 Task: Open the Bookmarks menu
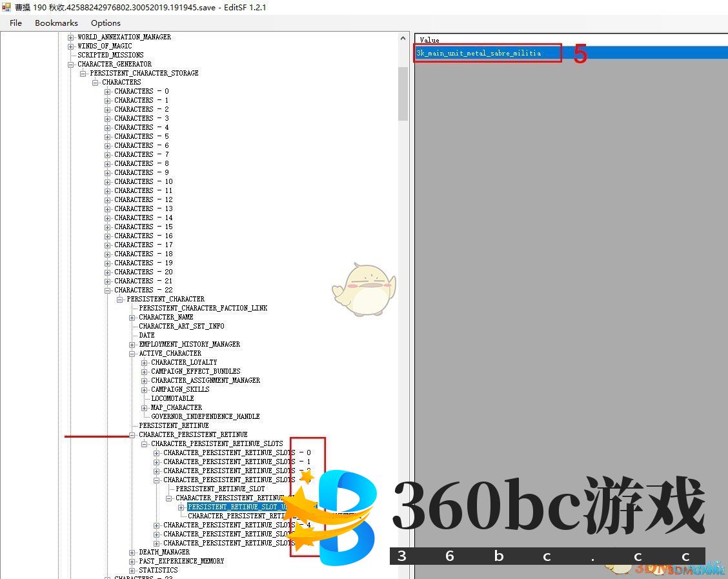(x=56, y=23)
